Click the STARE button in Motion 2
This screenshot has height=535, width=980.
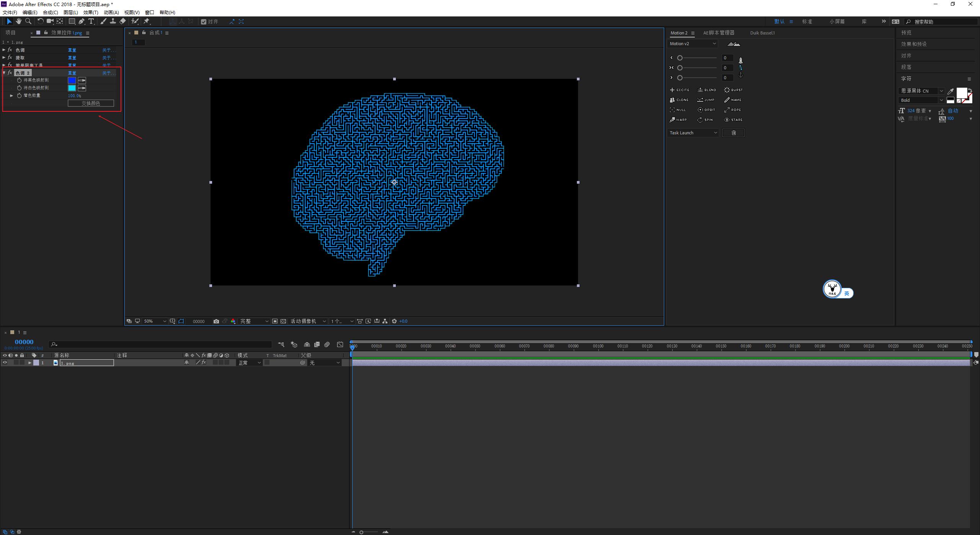[733, 120]
